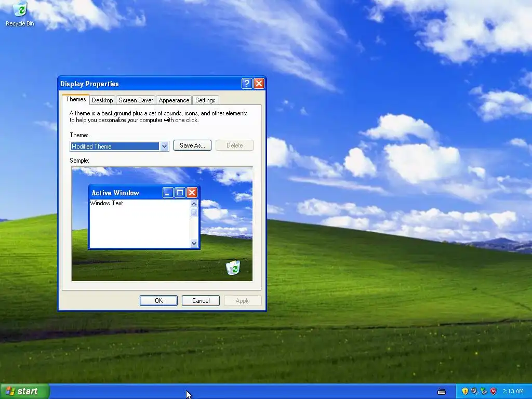Click minimize icon in the sample Active Window
The image size is (532, 399).
(168, 193)
